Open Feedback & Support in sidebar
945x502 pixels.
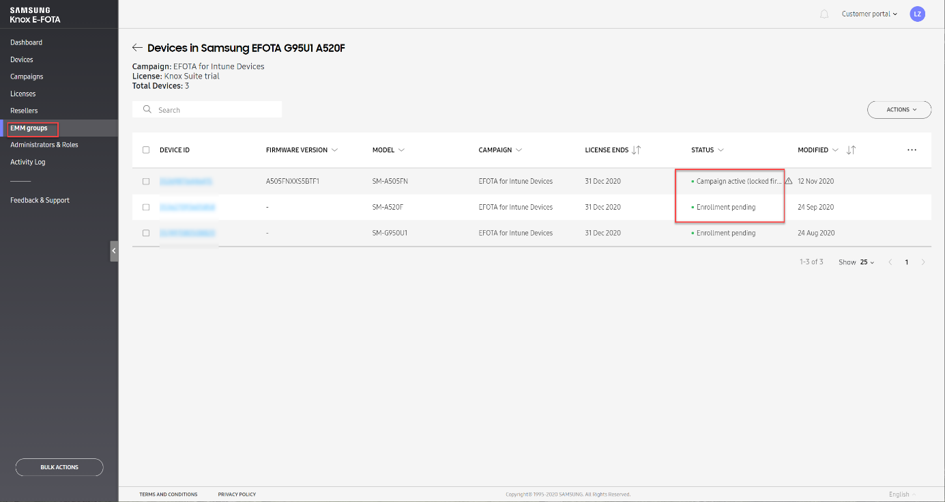[x=40, y=200]
